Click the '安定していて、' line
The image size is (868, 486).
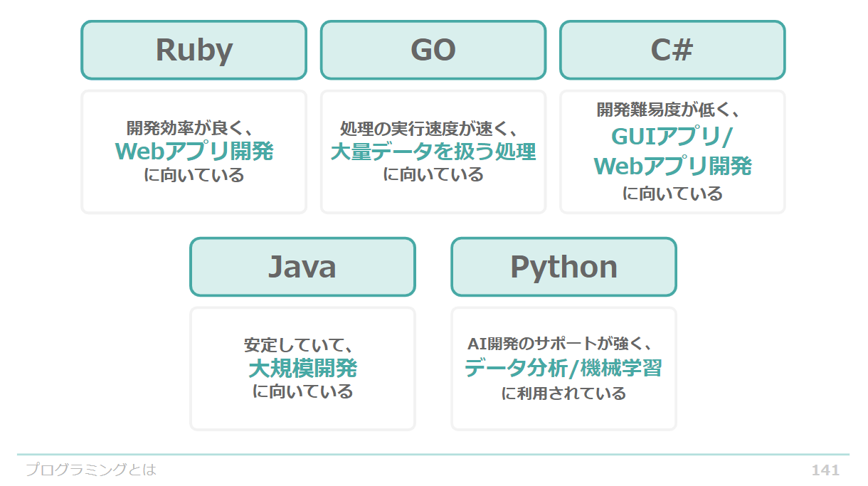click(302, 346)
